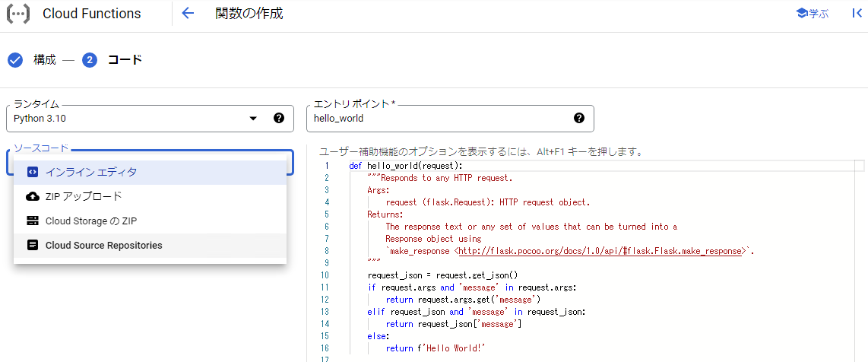Select the コード step label

click(x=125, y=60)
